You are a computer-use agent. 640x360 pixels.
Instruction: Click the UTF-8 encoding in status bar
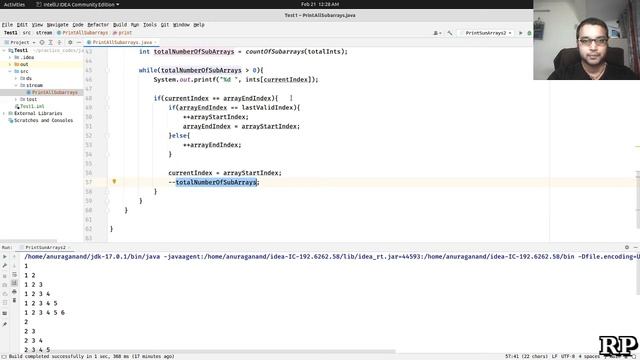point(568,356)
